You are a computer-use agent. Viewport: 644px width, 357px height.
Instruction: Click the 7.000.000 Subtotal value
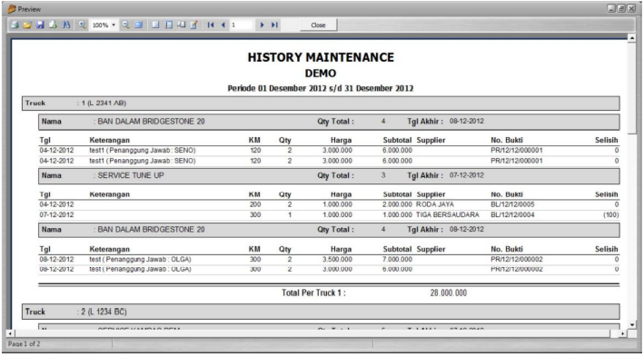tap(397, 259)
